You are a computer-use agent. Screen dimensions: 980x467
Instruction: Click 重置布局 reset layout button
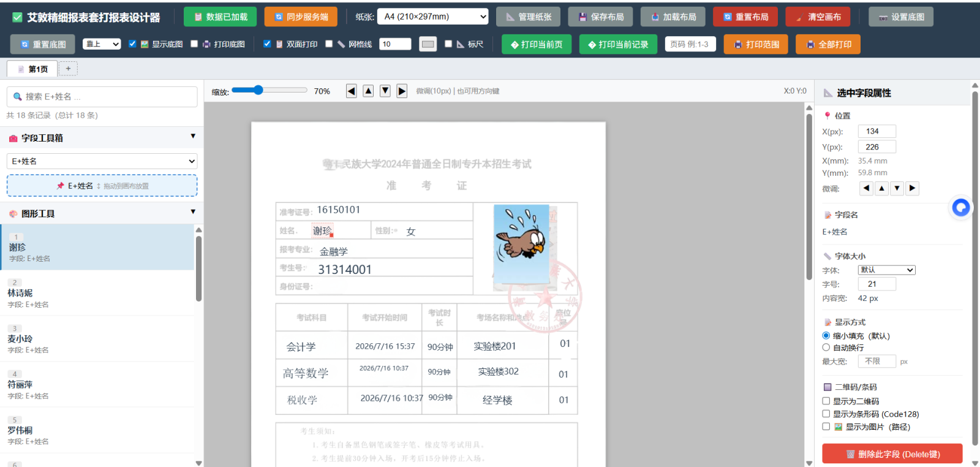(745, 17)
